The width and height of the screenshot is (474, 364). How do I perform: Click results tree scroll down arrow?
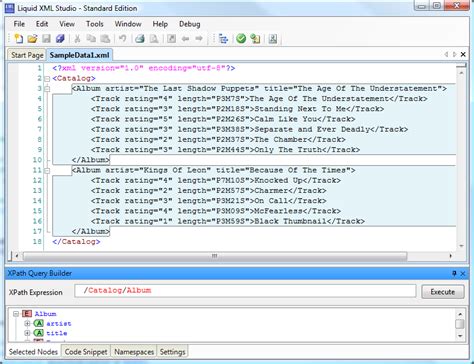point(460,336)
